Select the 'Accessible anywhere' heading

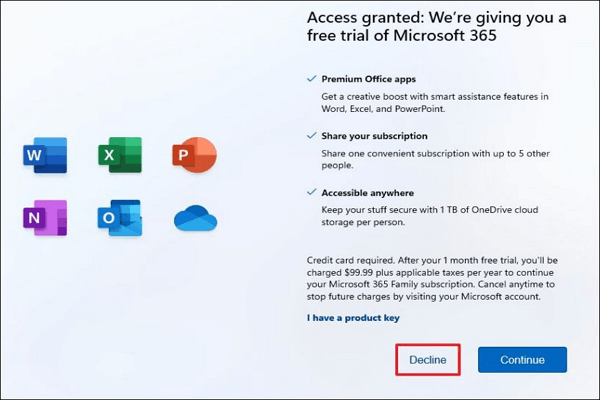coord(367,193)
